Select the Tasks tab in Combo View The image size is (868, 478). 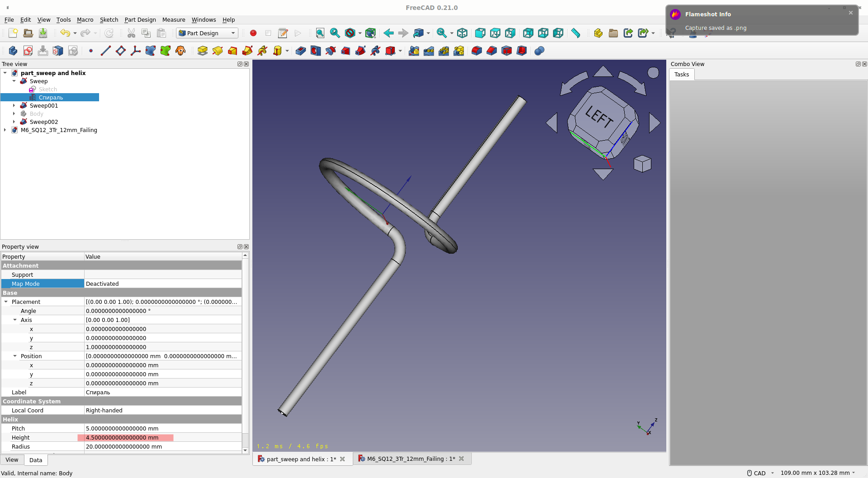click(681, 74)
